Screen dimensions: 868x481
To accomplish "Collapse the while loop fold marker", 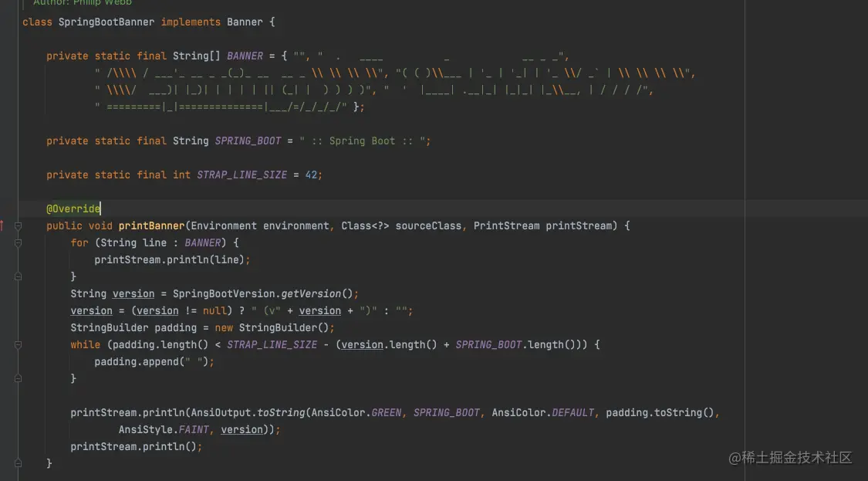I will [x=18, y=344].
